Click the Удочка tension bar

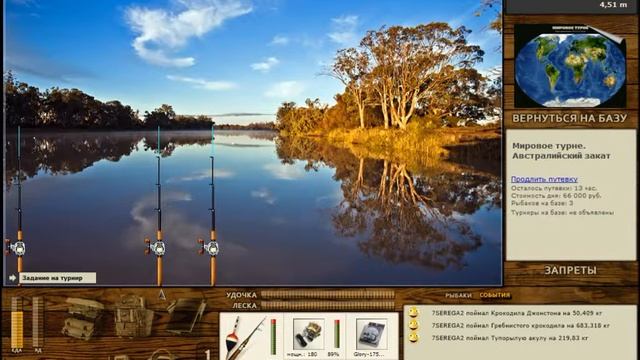(x=328, y=294)
